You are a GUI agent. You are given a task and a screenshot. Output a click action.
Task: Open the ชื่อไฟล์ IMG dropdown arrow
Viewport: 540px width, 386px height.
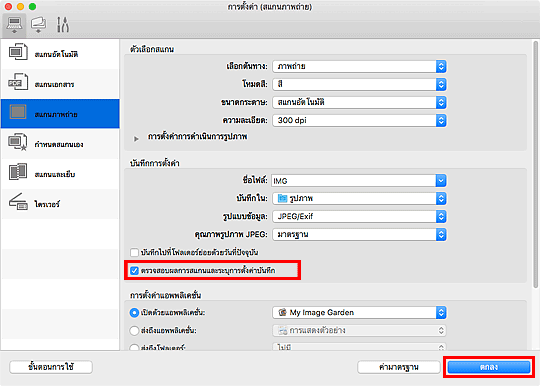[441, 181]
